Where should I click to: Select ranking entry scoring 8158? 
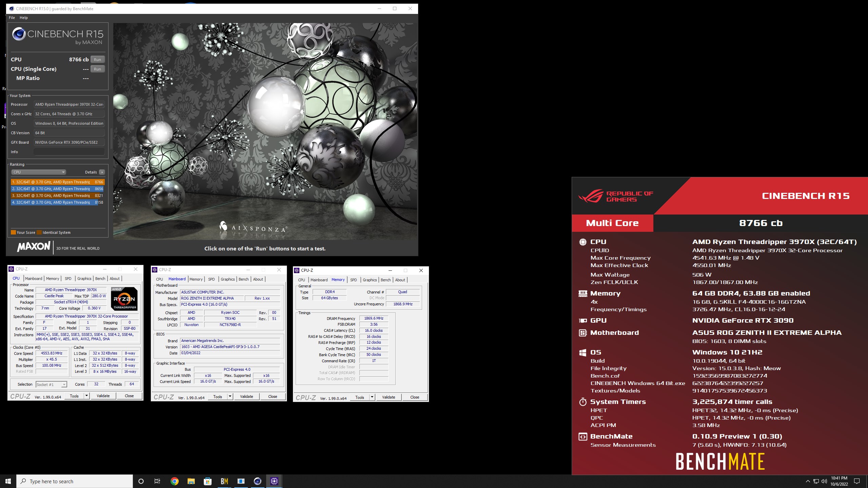(x=57, y=202)
